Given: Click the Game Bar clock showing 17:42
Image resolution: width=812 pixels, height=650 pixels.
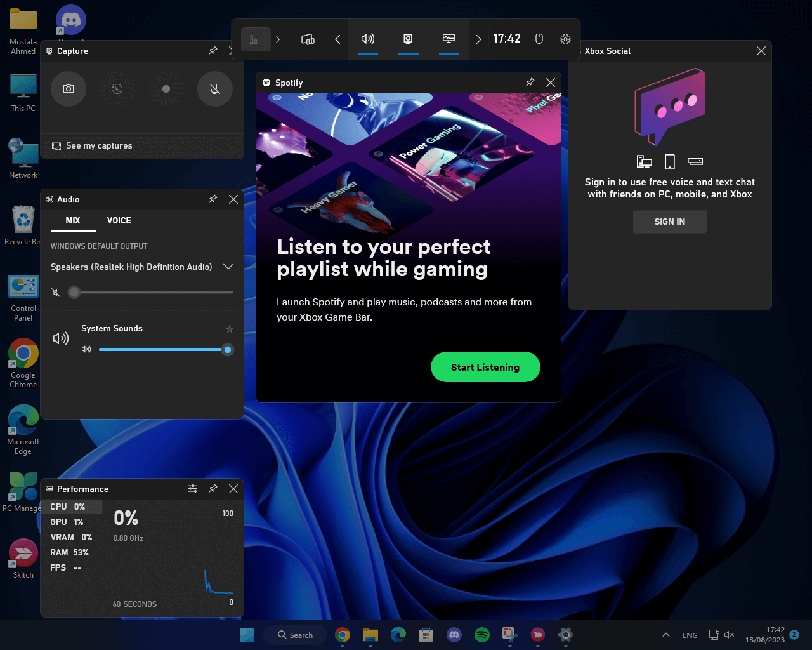Looking at the screenshot, I should point(507,39).
